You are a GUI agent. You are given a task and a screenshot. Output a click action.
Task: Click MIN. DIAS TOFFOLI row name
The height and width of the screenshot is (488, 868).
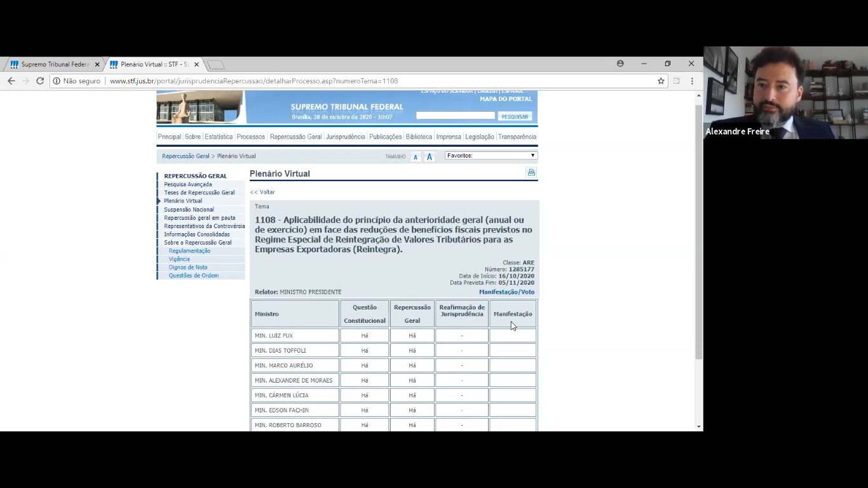pos(280,351)
